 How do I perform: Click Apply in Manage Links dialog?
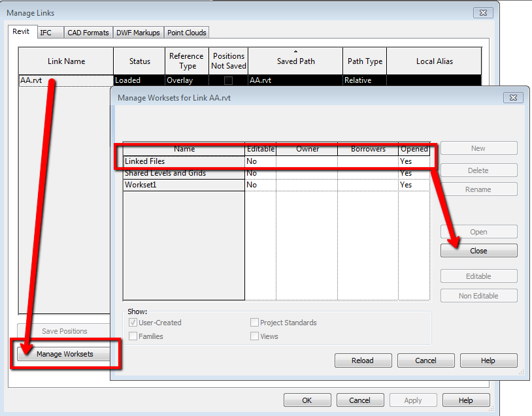[413, 400]
